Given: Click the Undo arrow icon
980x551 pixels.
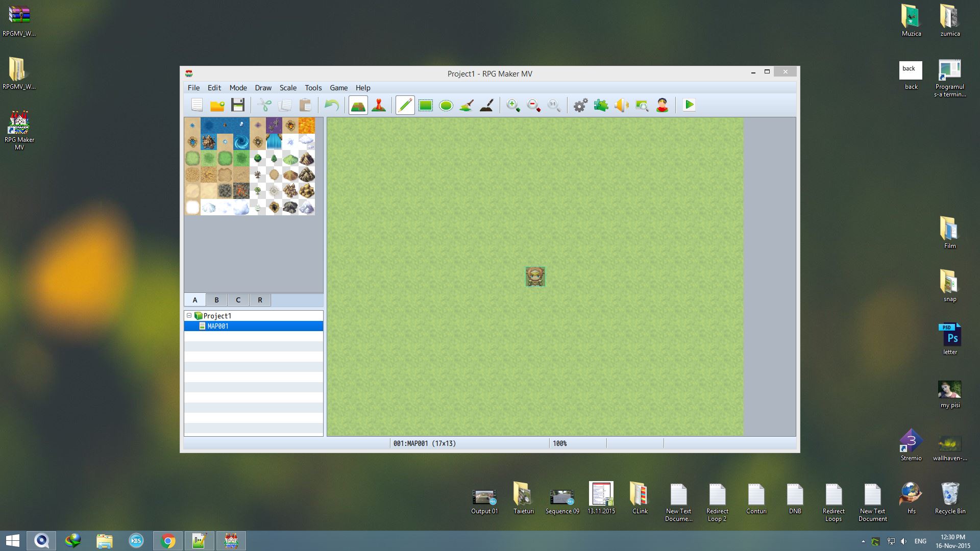Looking at the screenshot, I should click(x=332, y=105).
